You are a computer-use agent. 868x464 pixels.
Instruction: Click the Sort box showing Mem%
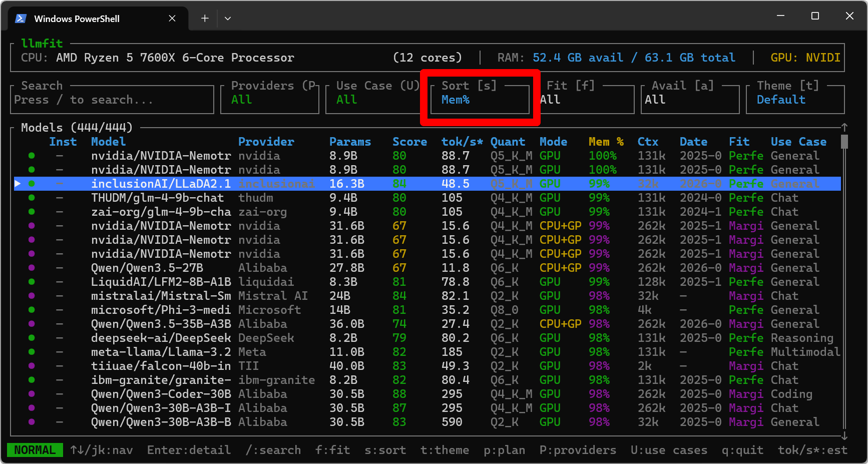480,100
